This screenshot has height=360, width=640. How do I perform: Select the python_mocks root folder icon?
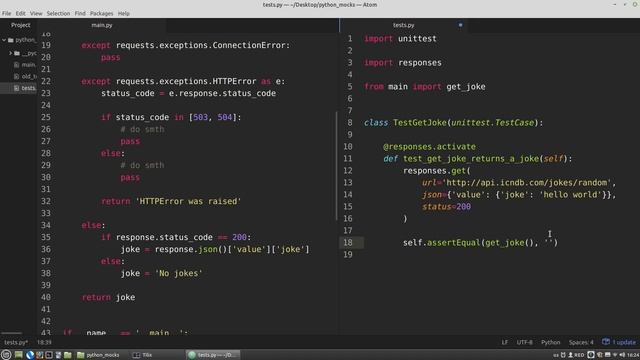click(x=11, y=40)
